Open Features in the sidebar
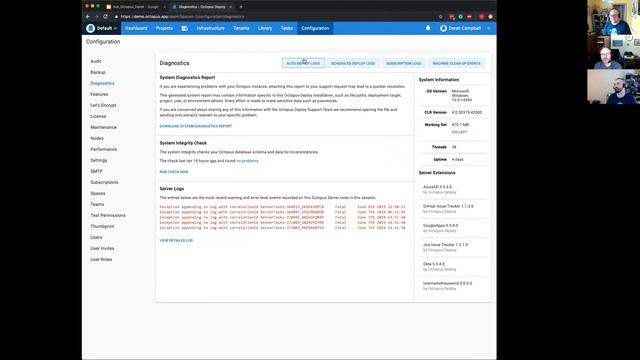640x360 pixels. point(99,94)
